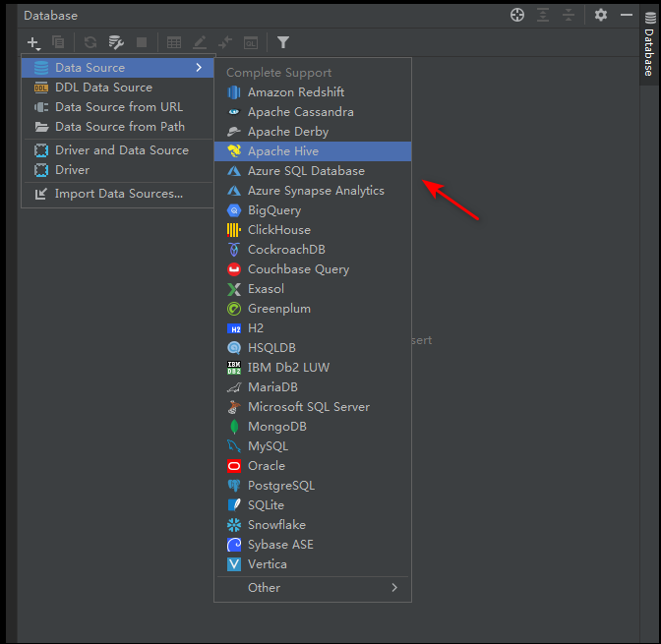Select Snowflake data source

pyautogui.click(x=313, y=525)
